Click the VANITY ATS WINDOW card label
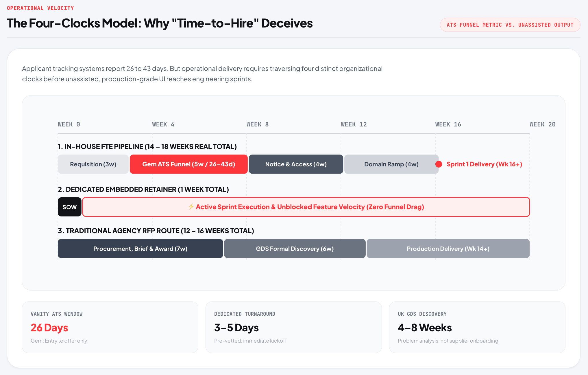The image size is (588, 375). coord(57,314)
